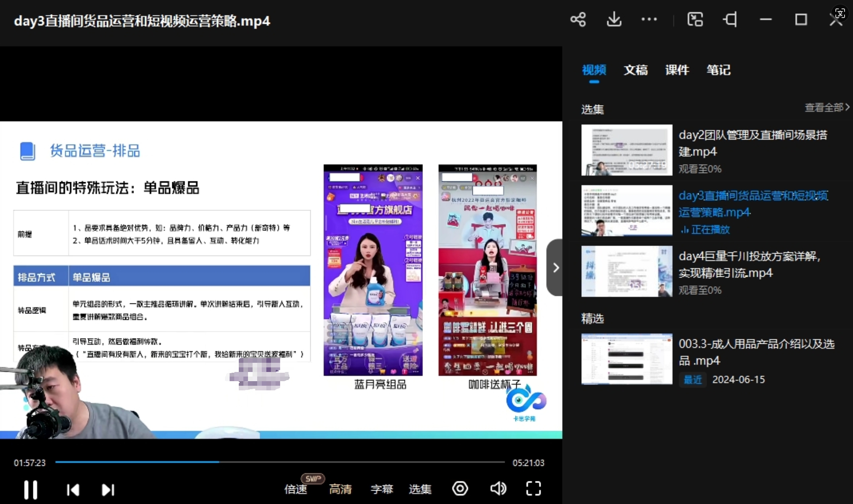Switch to the 文稿 tab
The image size is (853, 504).
click(x=636, y=70)
